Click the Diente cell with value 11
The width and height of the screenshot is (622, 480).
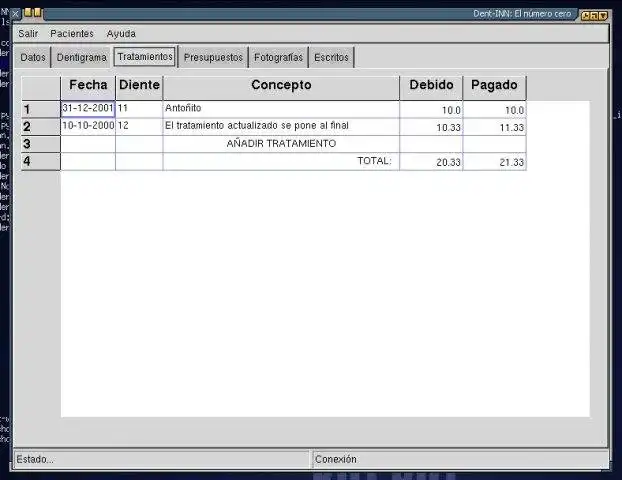pyautogui.click(x=139, y=109)
